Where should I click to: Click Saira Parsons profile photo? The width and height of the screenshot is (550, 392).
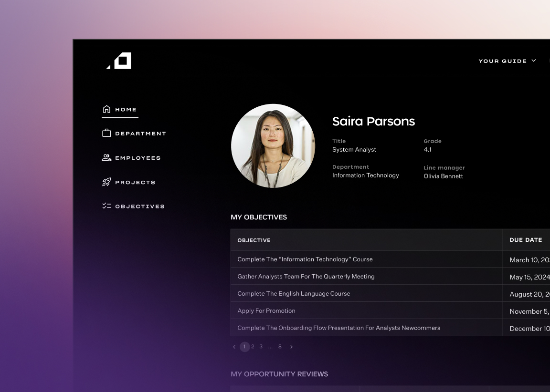(273, 146)
